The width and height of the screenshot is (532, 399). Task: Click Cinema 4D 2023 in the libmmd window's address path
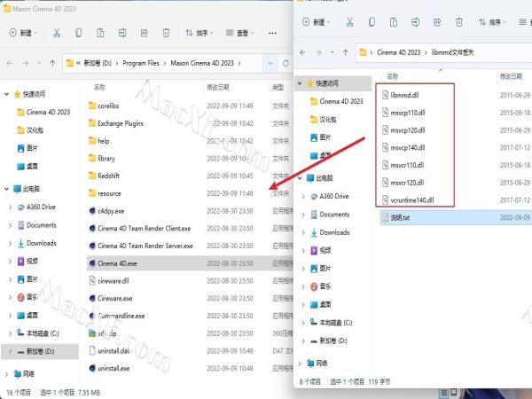pyautogui.click(x=399, y=52)
